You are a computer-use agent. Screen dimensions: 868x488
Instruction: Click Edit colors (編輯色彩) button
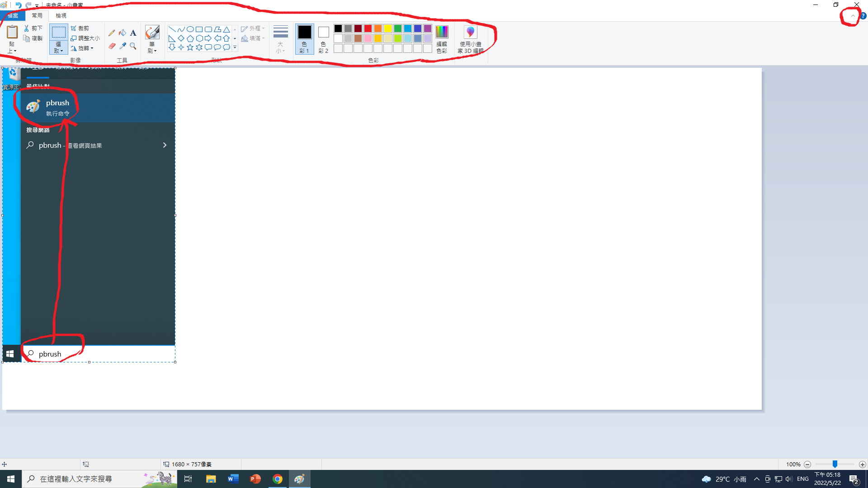[x=442, y=39]
